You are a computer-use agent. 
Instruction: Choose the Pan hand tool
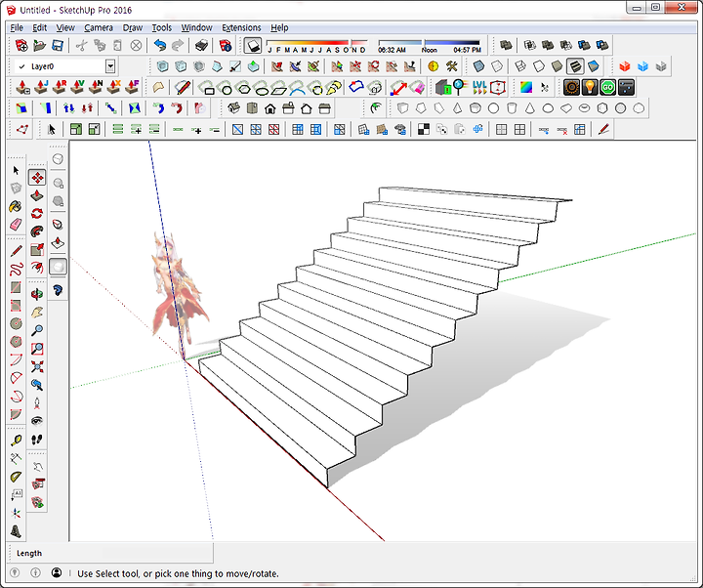pyautogui.click(x=37, y=313)
